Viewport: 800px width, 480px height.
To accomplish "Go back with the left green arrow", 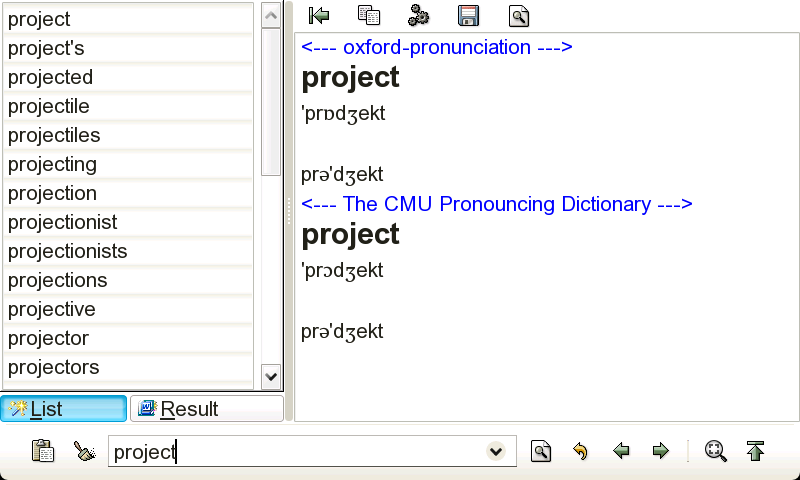I will [x=621, y=452].
